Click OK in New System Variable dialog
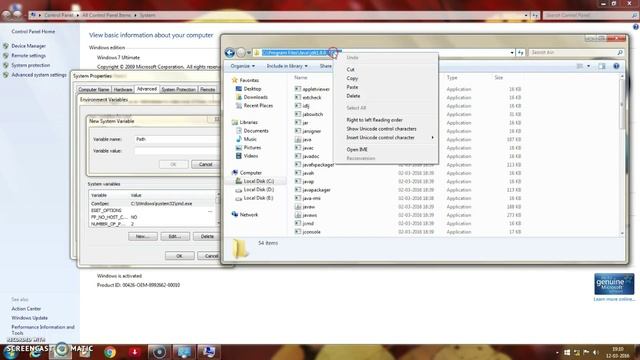This screenshot has width=640, height=360. click(173, 164)
